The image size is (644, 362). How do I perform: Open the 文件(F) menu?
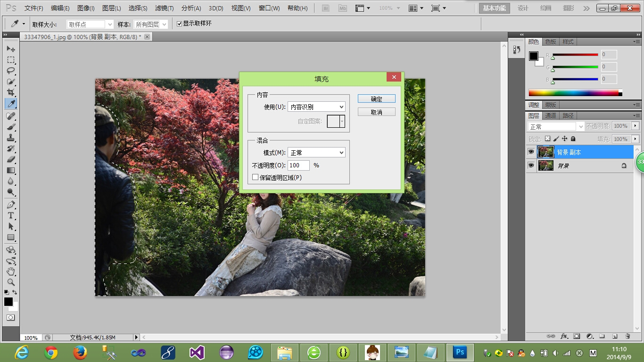33,8
